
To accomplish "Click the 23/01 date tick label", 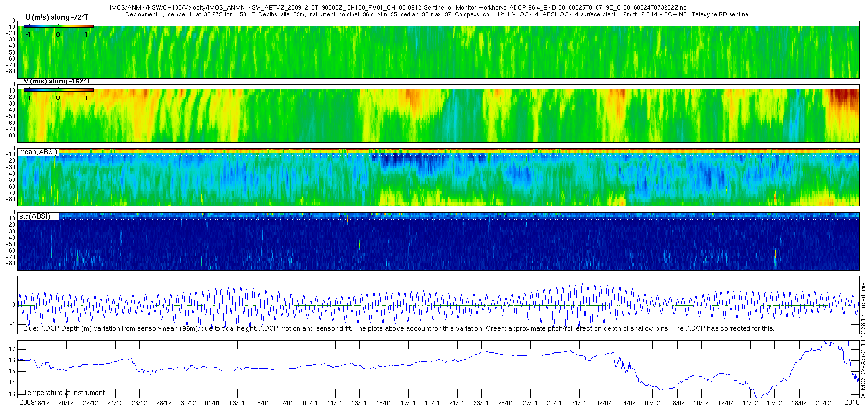I will point(481,403).
